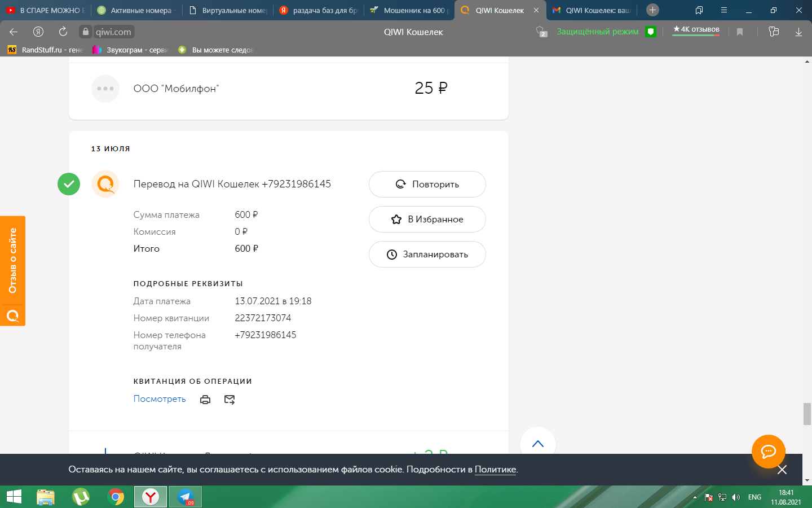Image resolution: width=812 pixels, height=508 pixels.
Task: Open Telegram from the taskbar
Action: point(186,497)
